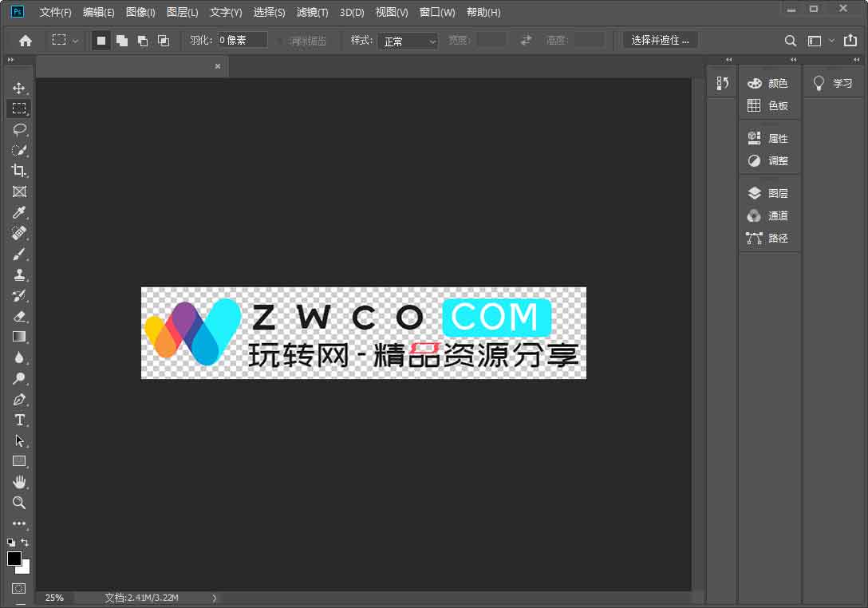Click the Home icon in options bar

[26, 41]
